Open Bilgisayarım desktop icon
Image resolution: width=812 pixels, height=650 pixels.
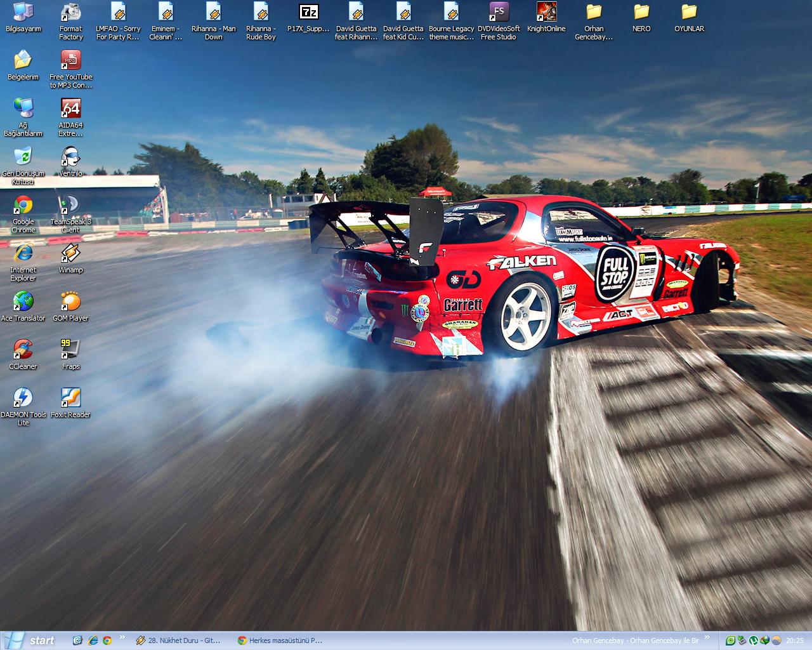[23, 18]
